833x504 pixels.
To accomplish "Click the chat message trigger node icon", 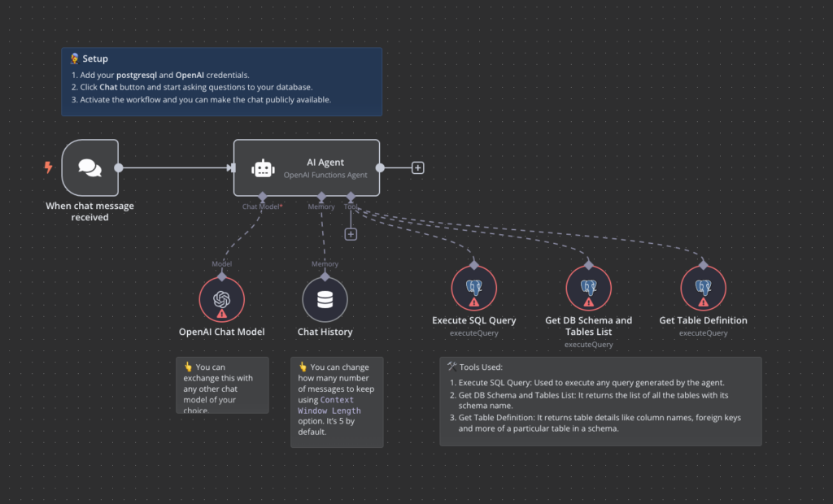I will coord(89,167).
